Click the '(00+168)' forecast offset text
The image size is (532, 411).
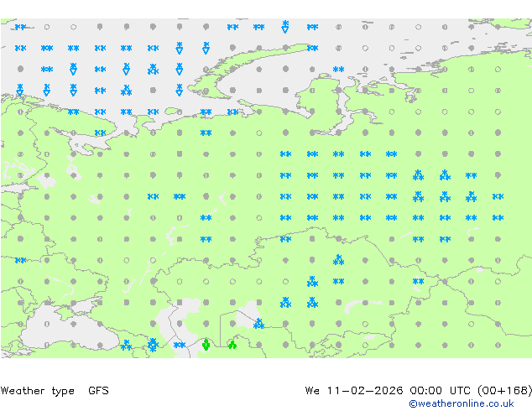[x=504, y=391]
